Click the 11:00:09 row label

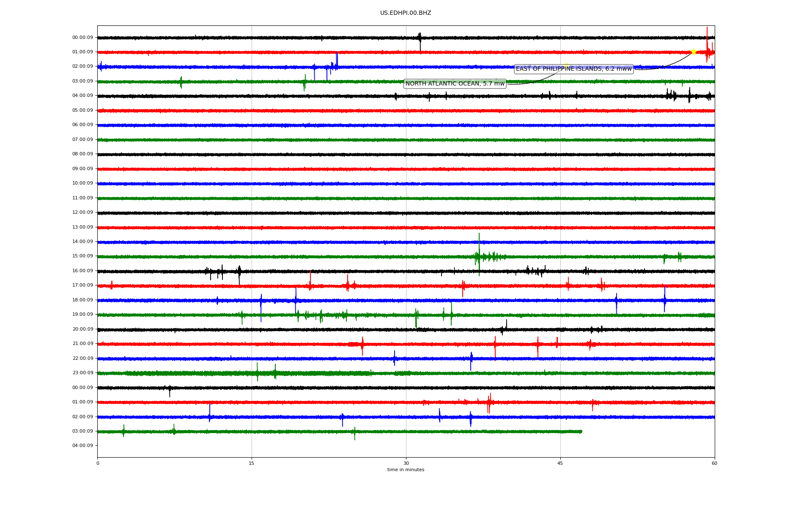82,198
